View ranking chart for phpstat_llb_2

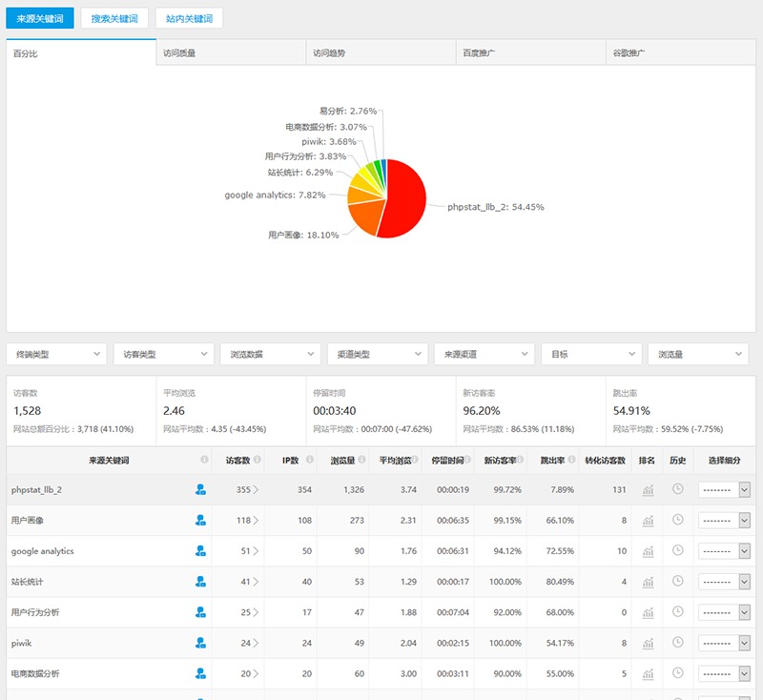click(648, 490)
